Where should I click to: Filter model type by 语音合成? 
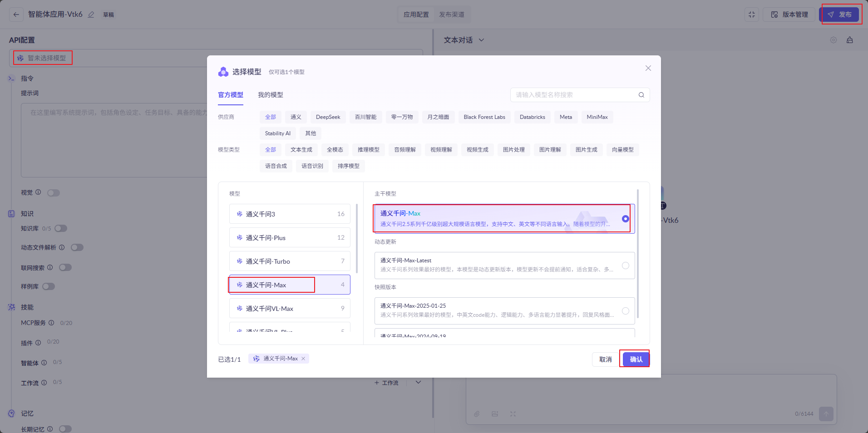pyautogui.click(x=276, y=166)
